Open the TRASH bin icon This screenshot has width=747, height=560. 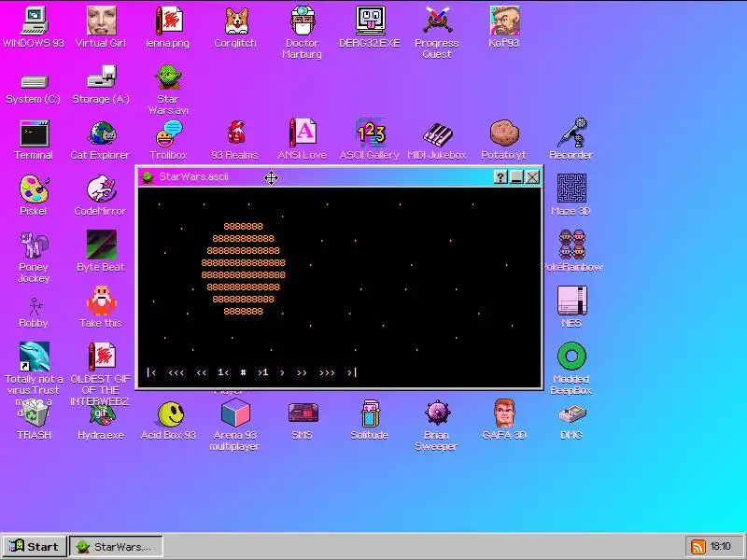tap(34, 419)
